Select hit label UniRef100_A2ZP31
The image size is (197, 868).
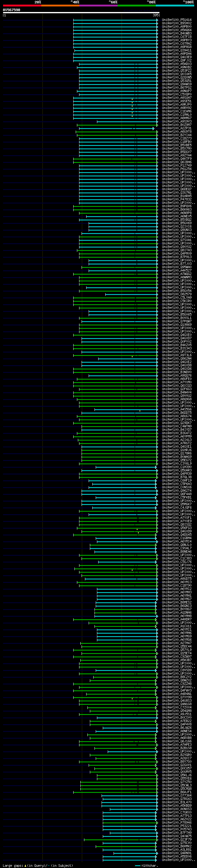(177, 128)
